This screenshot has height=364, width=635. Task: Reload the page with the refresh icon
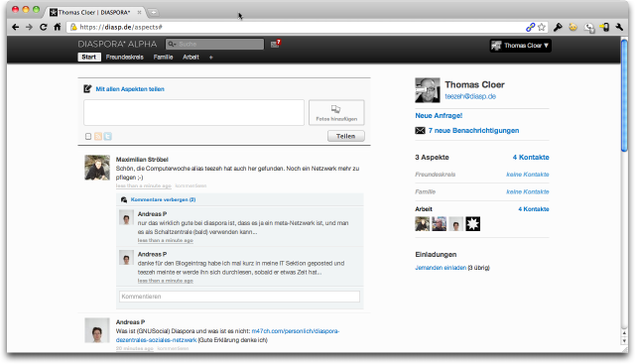[x=43, y=27]
